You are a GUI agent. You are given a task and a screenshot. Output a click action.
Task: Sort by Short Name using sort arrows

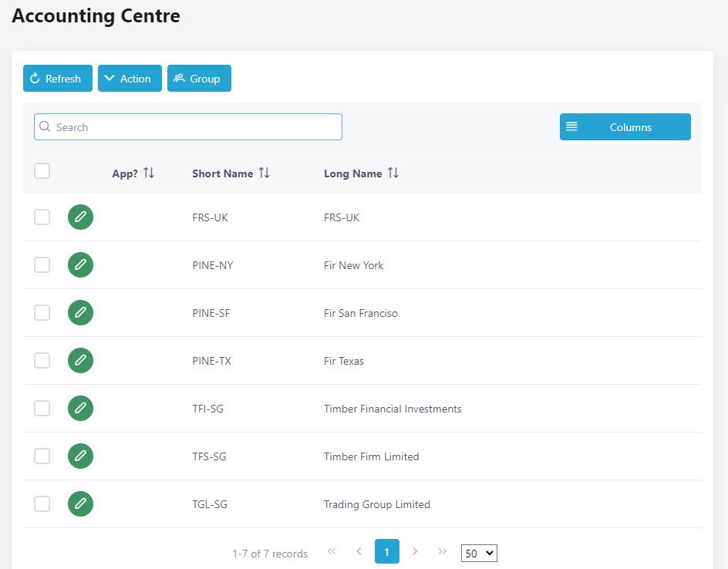[264, 173]
